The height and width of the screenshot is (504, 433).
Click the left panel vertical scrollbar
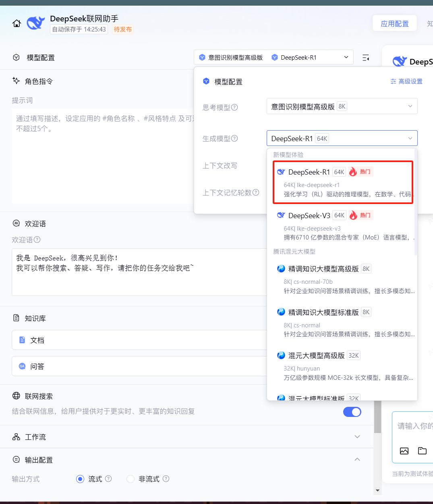pos(377,417)
